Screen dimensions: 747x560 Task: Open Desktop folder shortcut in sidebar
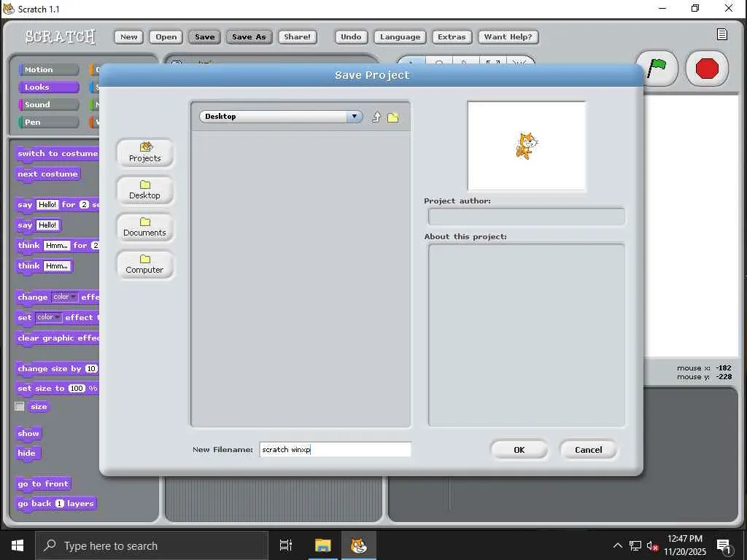[145, 190]
